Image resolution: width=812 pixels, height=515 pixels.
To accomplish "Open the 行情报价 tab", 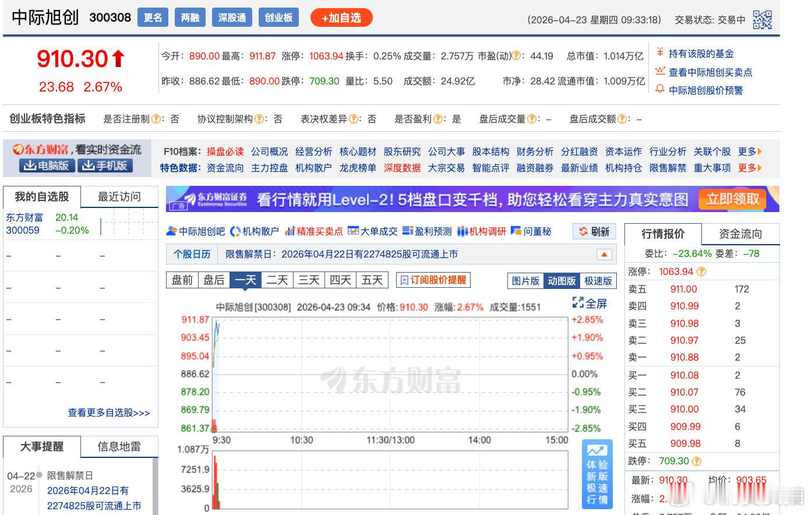I will (x=663, y=234).
